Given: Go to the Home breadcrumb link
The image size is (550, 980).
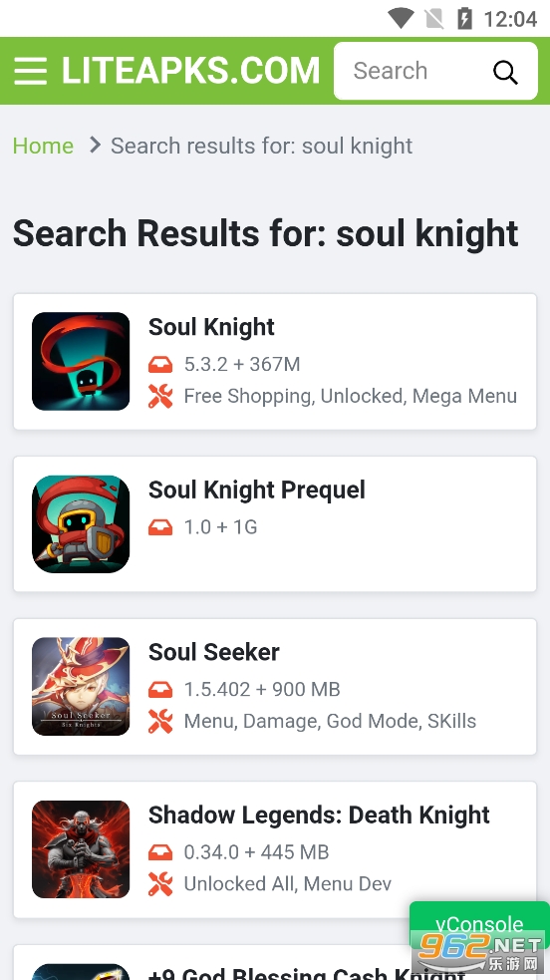Looking at the screenshot, I should coord(43,146).
